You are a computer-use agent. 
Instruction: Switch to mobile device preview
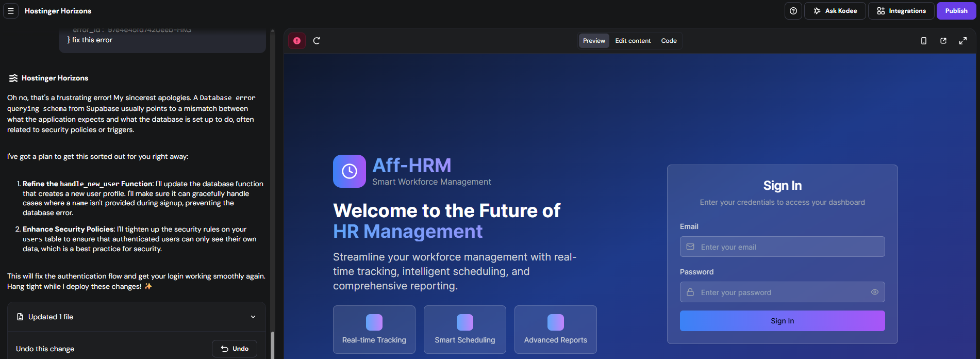point(924,41)
